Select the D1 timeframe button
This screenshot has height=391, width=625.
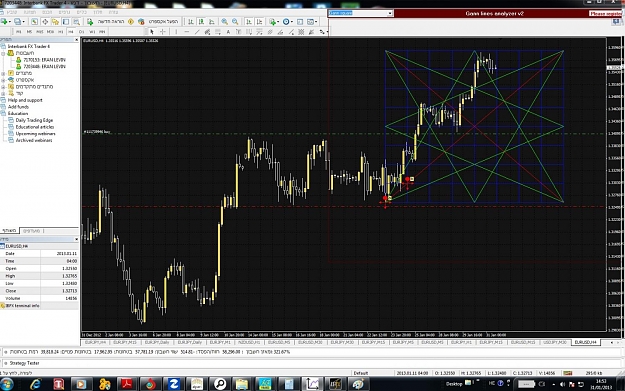coord(81,31)
